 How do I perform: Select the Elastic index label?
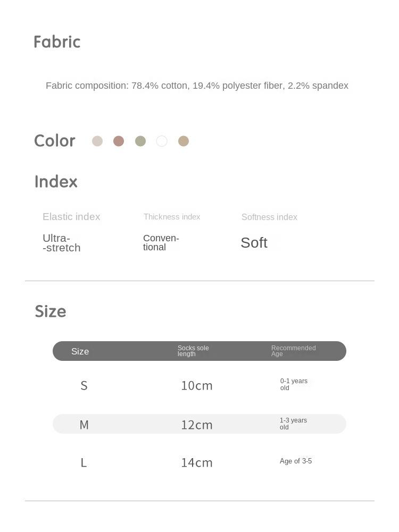click(71, 217)
